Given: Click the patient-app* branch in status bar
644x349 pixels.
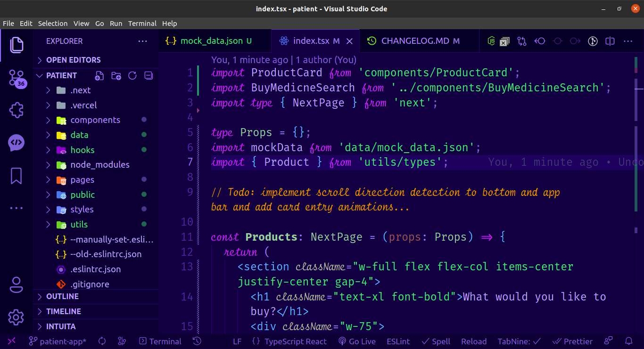Looking at the screenshot, I should pyautogui.click(x=58, y=341).
